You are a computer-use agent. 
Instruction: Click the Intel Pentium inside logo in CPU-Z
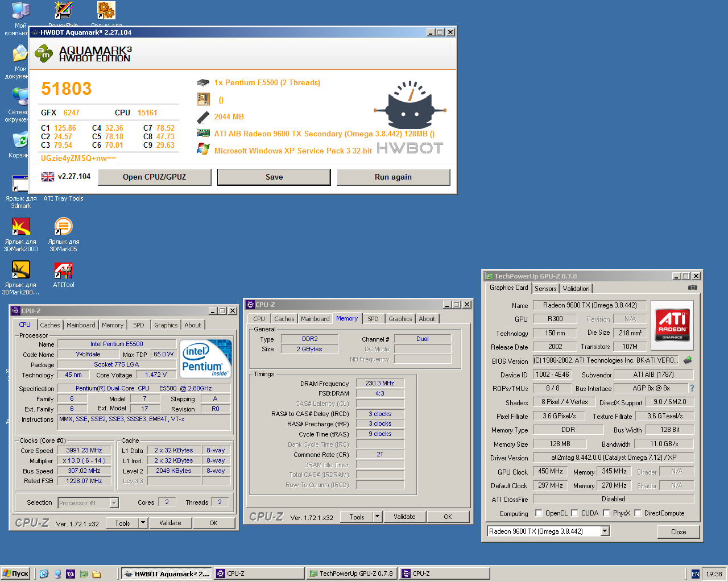[x=205, y=360]
